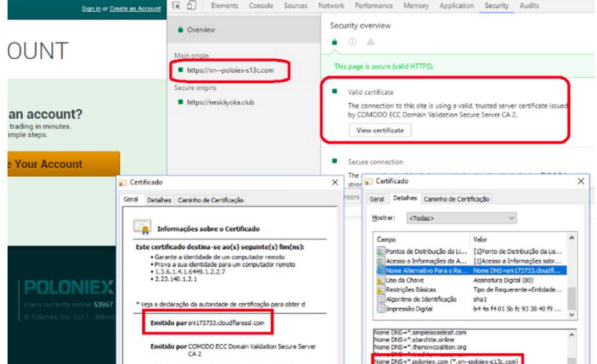Viewport: 597px width, 364px height.
Task: Select the Impressão Digital row
Action: 470,309
